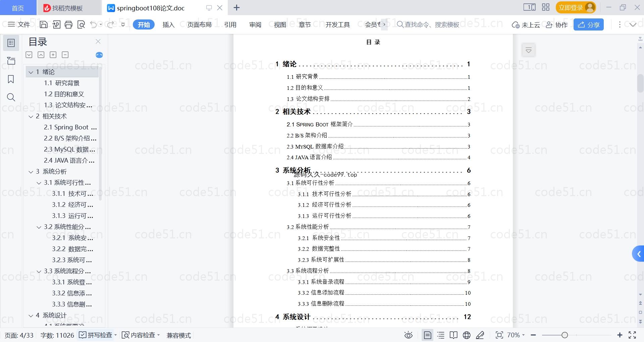Click the fit page zoom icon
Viewport: 644px width, 342px height.
pos(499,335)
